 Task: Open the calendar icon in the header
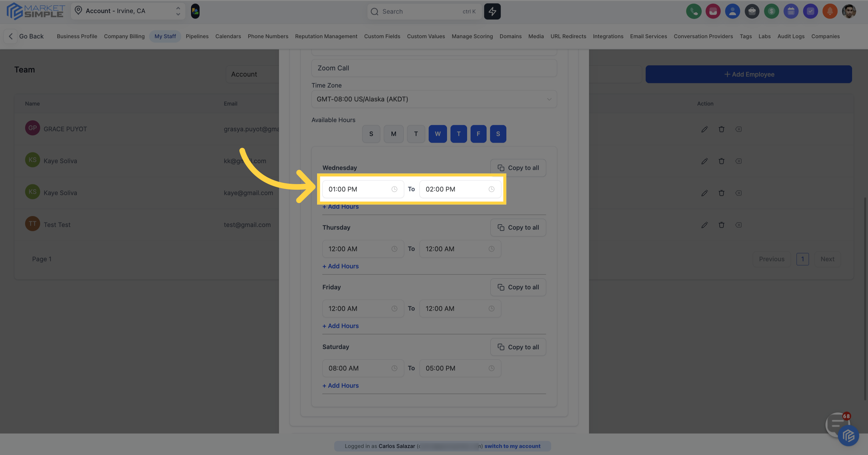[791, 11]
